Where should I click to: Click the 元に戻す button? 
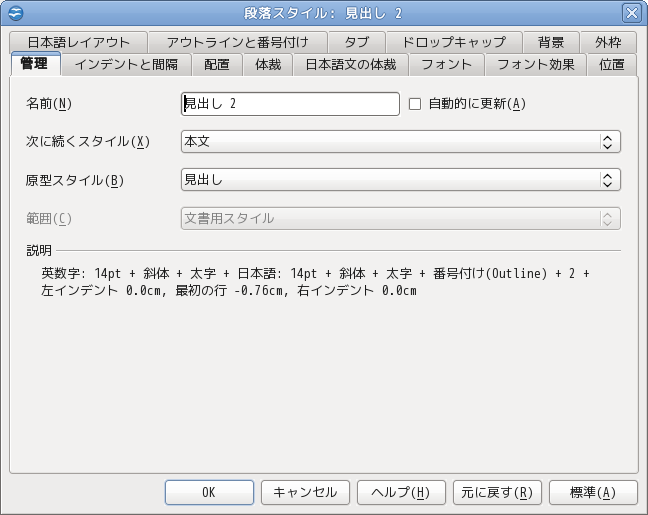click(x=497, y=492)
